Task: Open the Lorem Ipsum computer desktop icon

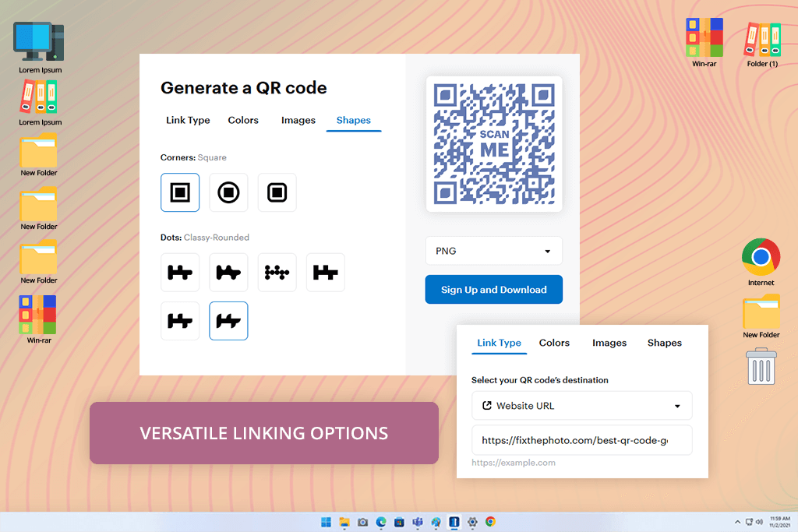Action: [40, 47]
